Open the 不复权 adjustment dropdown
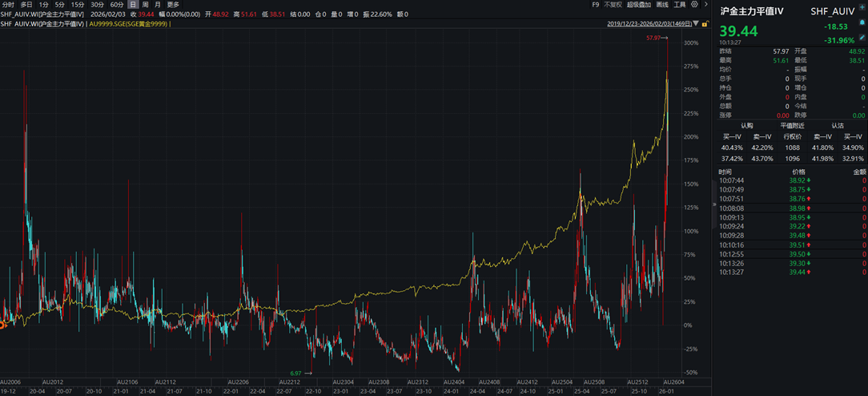The width and height of the screenshot is (868, 396). [x=613, y=5]
